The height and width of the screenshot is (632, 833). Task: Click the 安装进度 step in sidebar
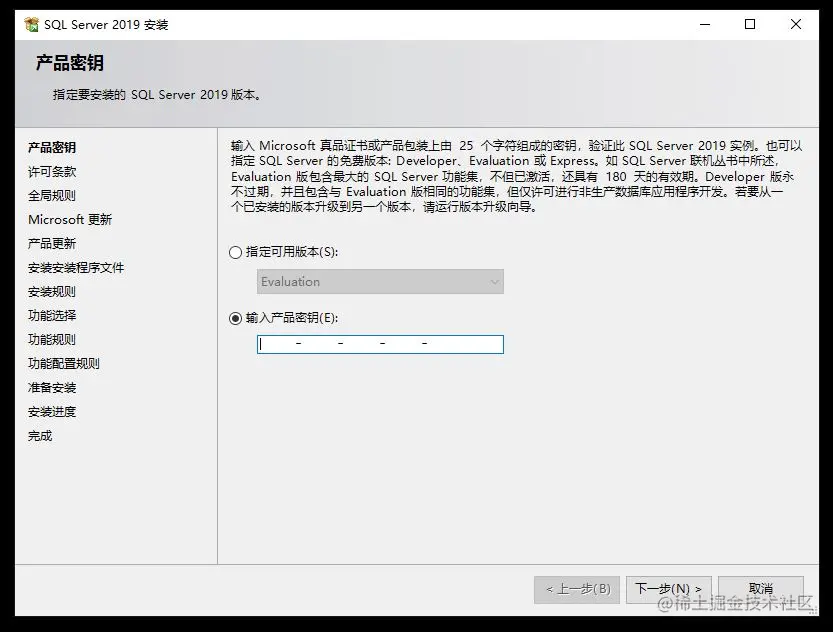pos(52,412)
